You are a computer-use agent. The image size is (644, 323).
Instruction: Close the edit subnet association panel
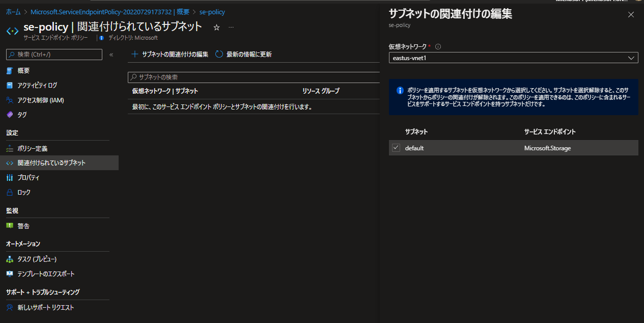pos(631,15)
